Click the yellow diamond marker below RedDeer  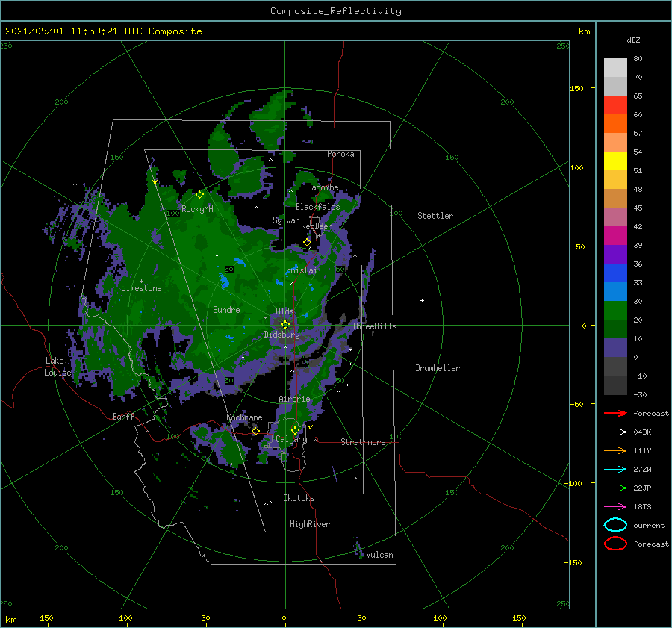307,242
